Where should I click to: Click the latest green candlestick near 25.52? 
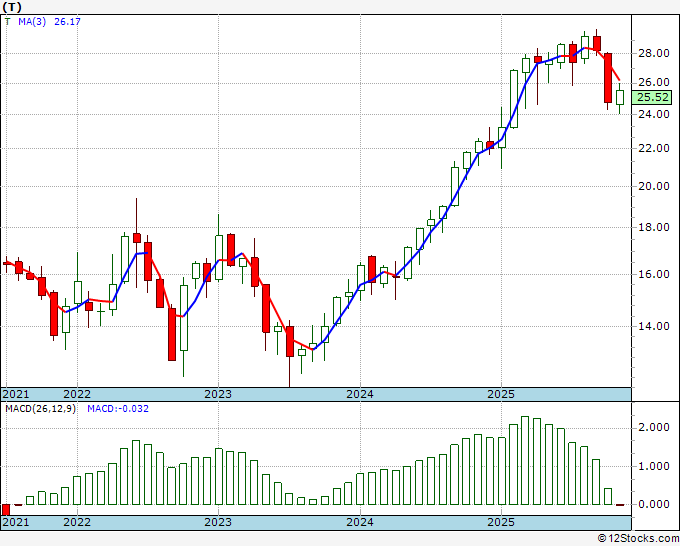620,97
